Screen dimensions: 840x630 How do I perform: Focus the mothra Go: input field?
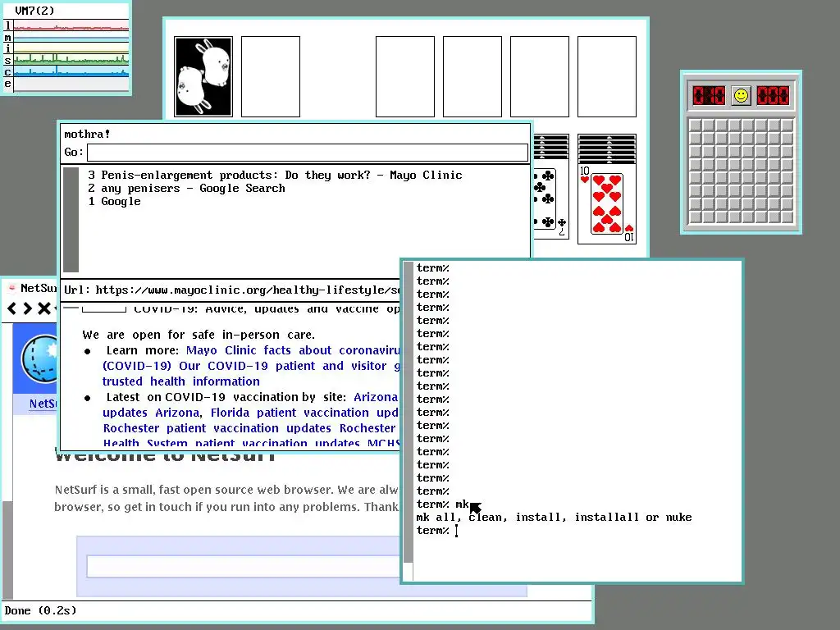(308, 152)
